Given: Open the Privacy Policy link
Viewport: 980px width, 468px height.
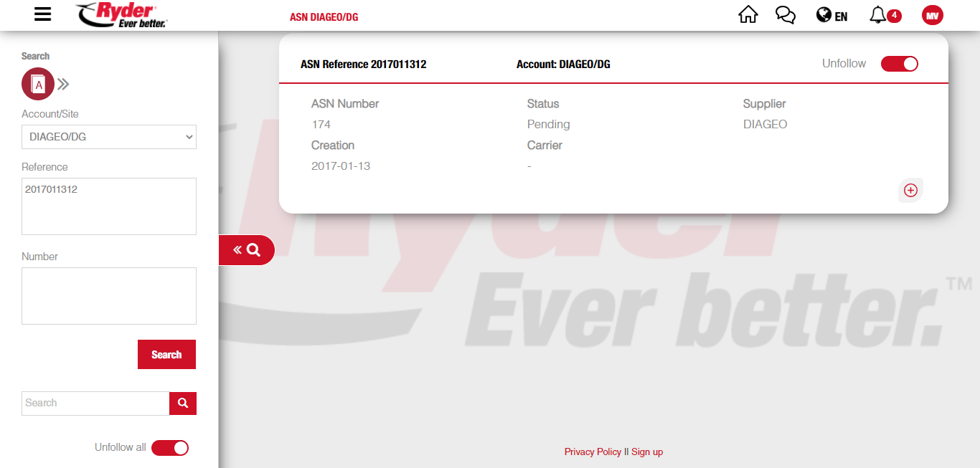Looking at the screenshot, I should click(x=593, y=452).
